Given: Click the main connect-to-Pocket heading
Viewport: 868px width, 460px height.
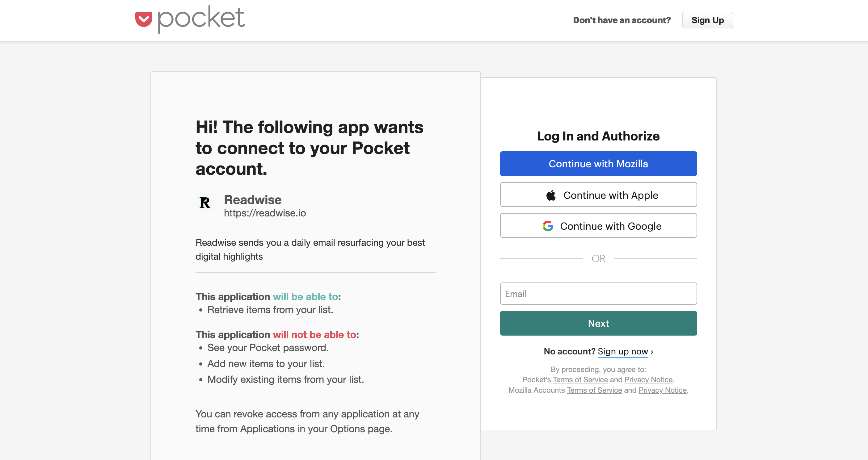Looking at the screenshot, I should (309, 148).
